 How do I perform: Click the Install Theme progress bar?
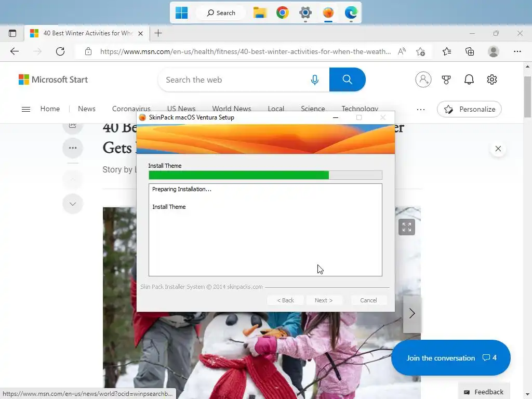pos(265,175)
